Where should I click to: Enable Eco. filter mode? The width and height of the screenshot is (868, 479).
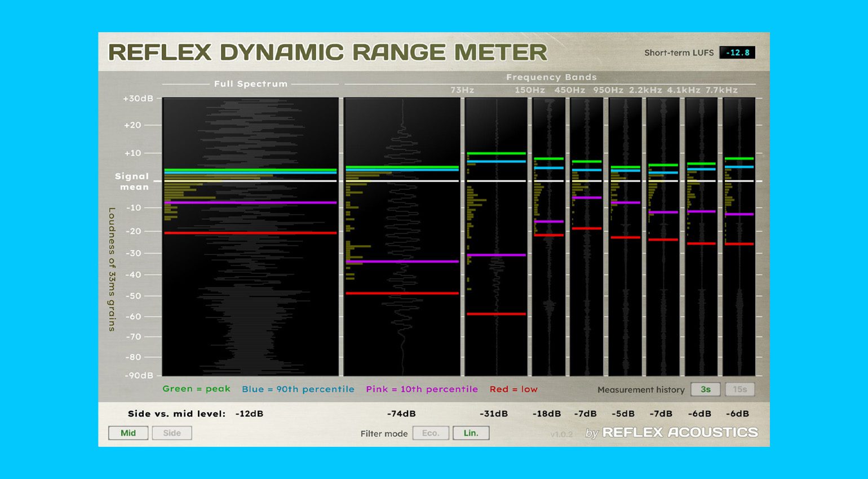[x=431, y=433]
